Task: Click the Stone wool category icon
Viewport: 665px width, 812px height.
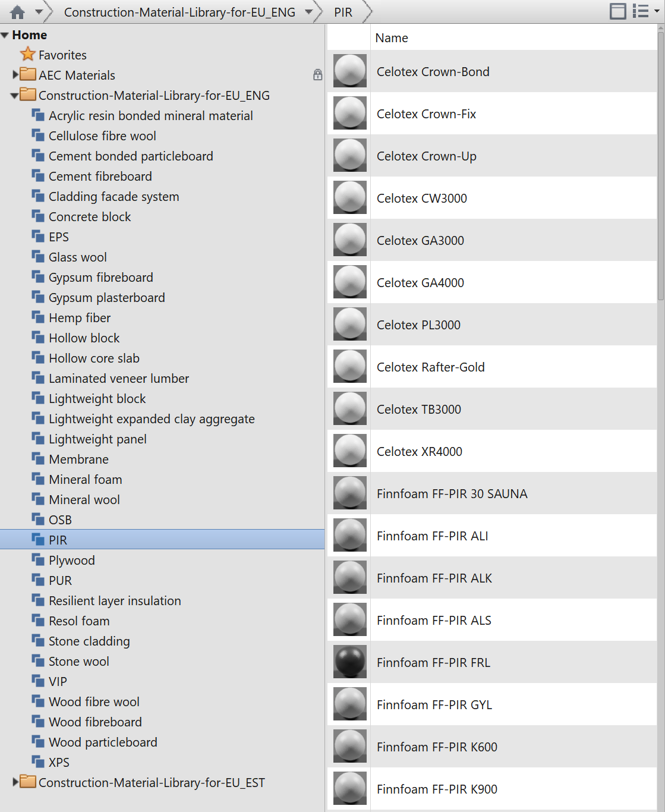Action: point(38,661)
